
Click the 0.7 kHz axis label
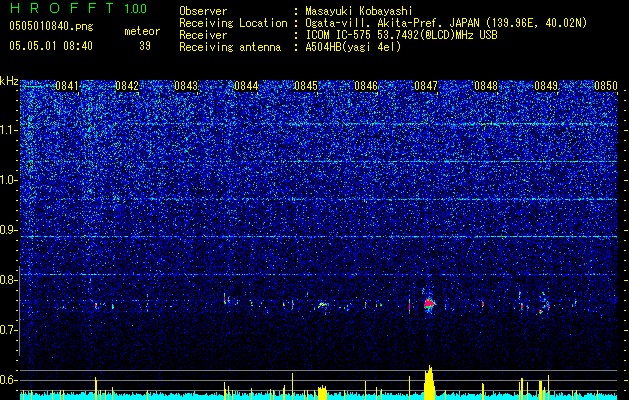click(x=9, y=330)
